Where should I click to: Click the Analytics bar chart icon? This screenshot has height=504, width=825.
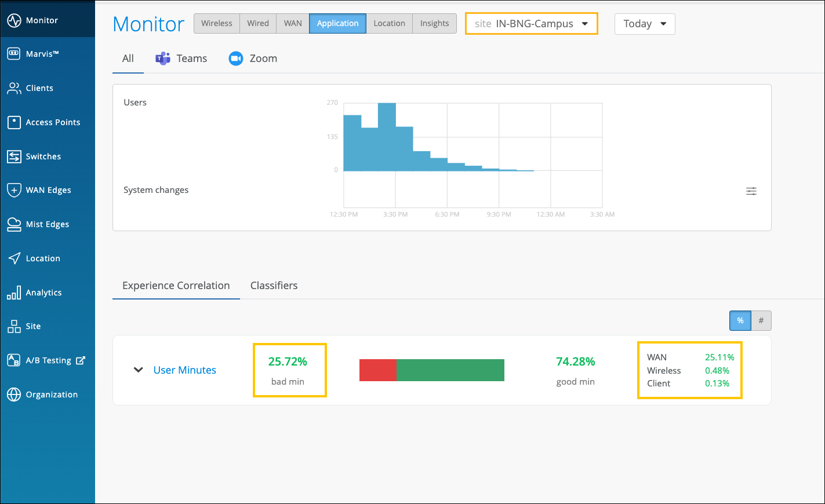click(x=14, y=293)
